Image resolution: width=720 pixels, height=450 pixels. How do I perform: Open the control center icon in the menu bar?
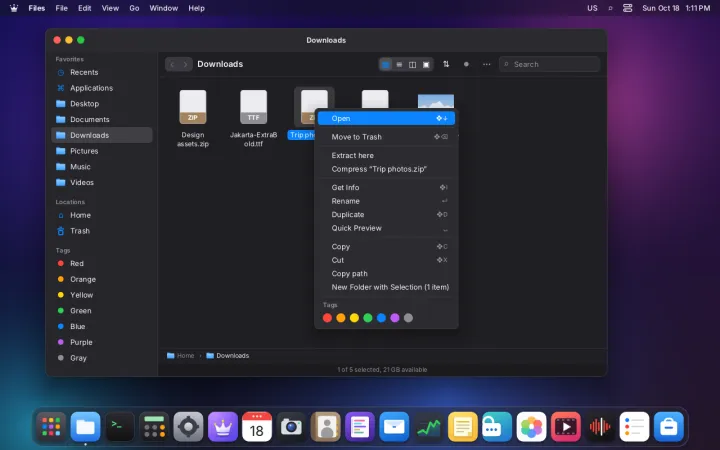628,8
